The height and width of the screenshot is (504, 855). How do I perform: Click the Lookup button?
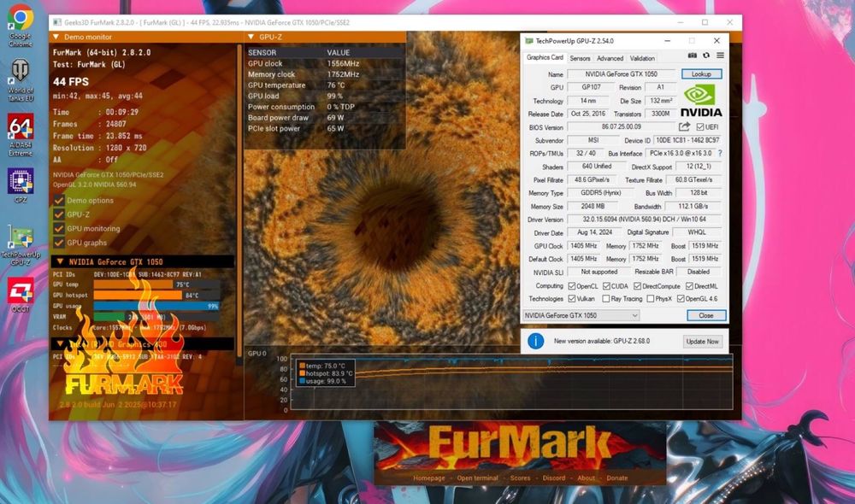click(x=701, y=74)
